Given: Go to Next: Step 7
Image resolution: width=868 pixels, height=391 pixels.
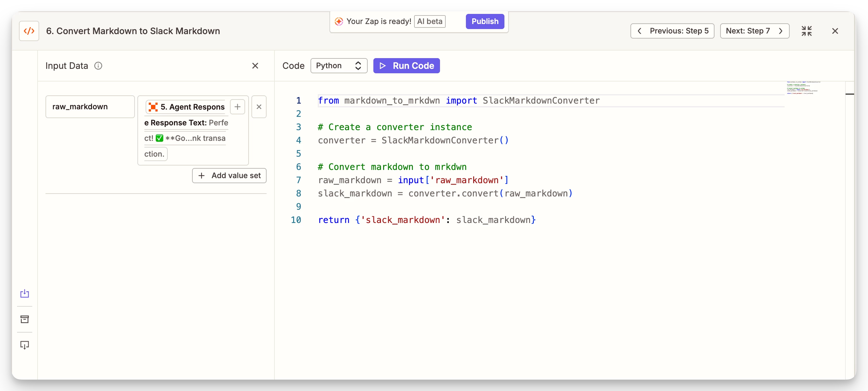Looking at the screenshot, I should tap(754, 31).
